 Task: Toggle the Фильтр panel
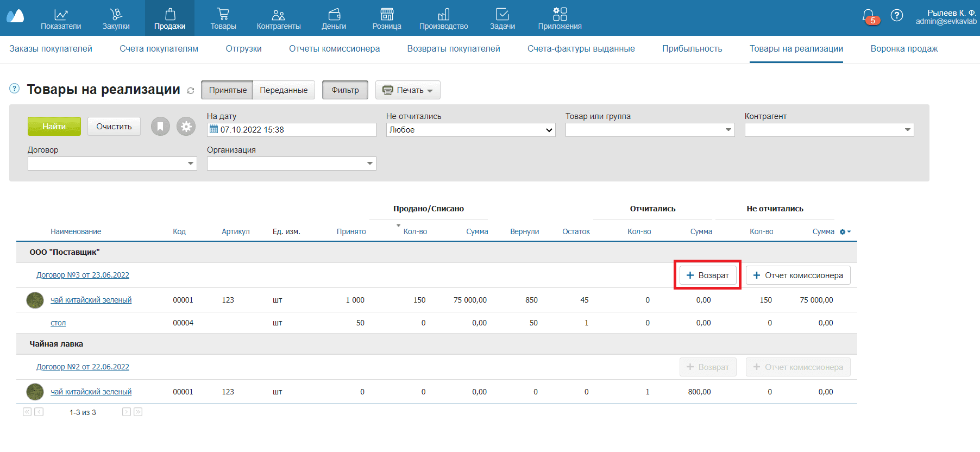tap(345, 90)
